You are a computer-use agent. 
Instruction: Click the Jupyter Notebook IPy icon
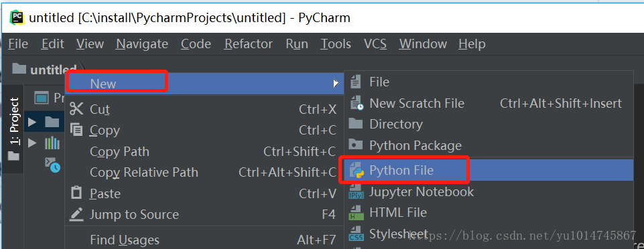[x=356, y=191]
